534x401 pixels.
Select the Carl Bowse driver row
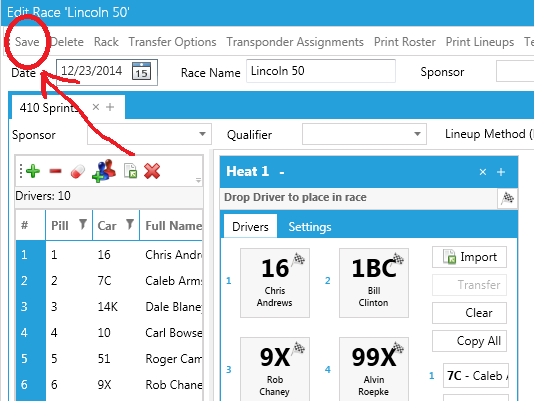(x=109, y=333)
